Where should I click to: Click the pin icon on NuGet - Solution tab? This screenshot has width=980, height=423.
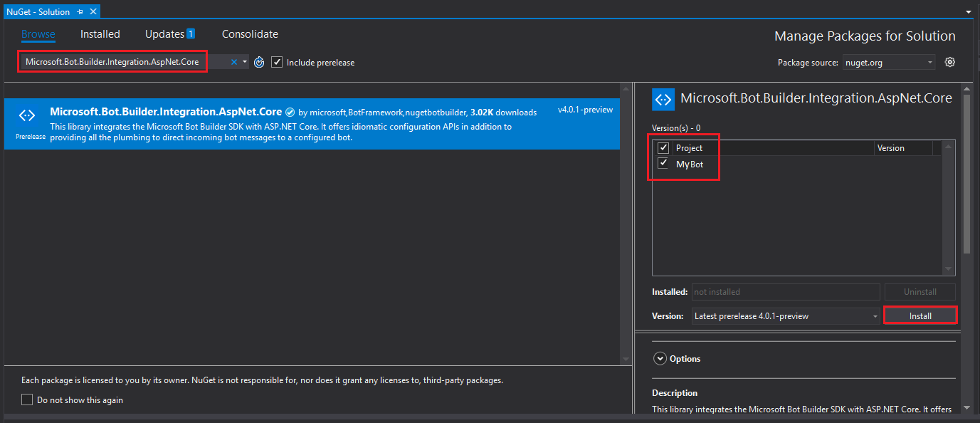click(x=80, y=11)
